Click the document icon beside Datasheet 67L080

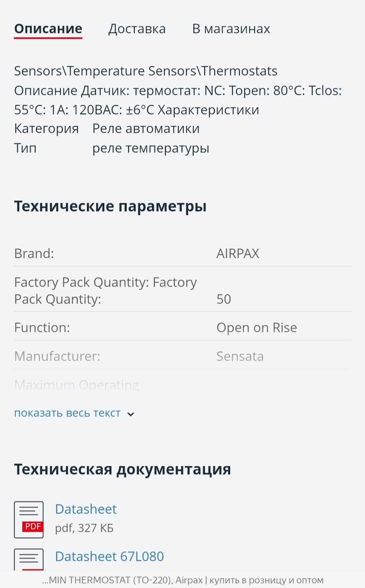[29, 559]
